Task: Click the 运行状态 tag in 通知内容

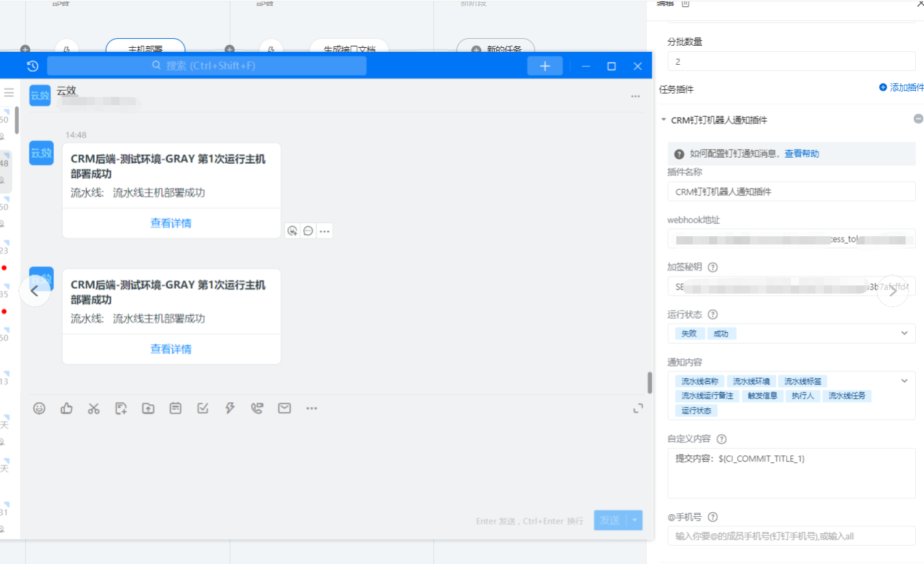Action: coord(696,410)
